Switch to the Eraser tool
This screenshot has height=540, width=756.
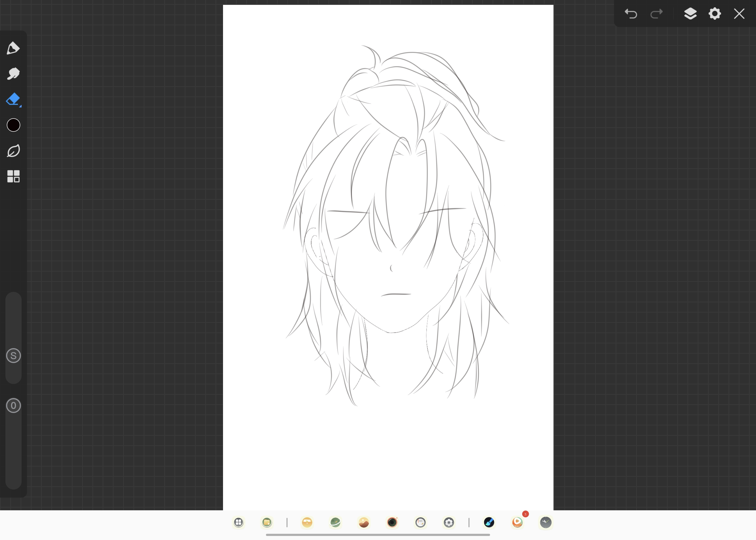click(x=13, y=99)
